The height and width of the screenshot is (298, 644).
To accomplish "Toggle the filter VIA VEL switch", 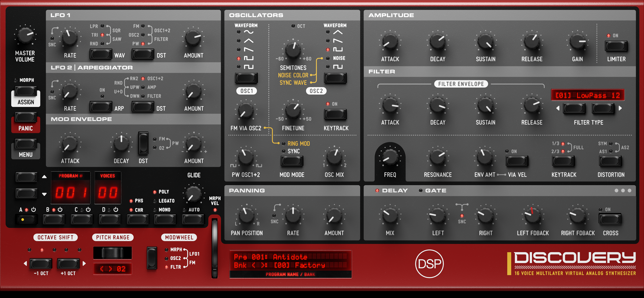I will 517,161.
